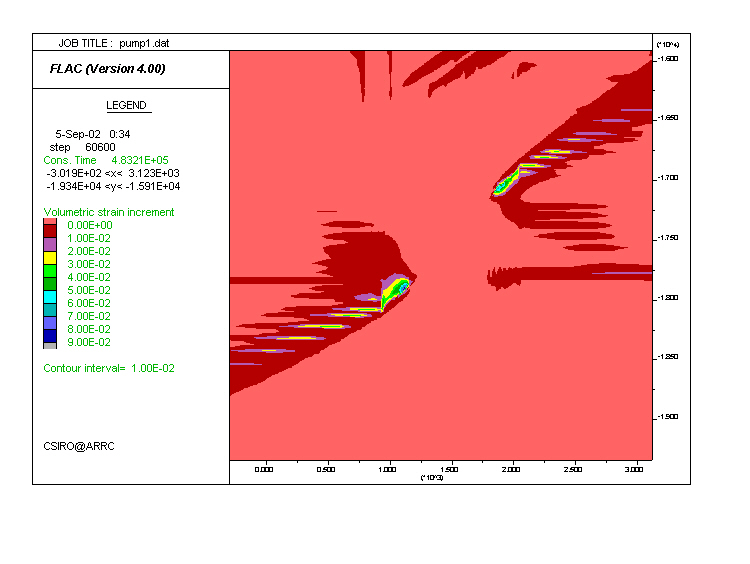This screenshot has width=750, height=564.
Task: Click the dark blue legend swatch
Action: point(50,335)
